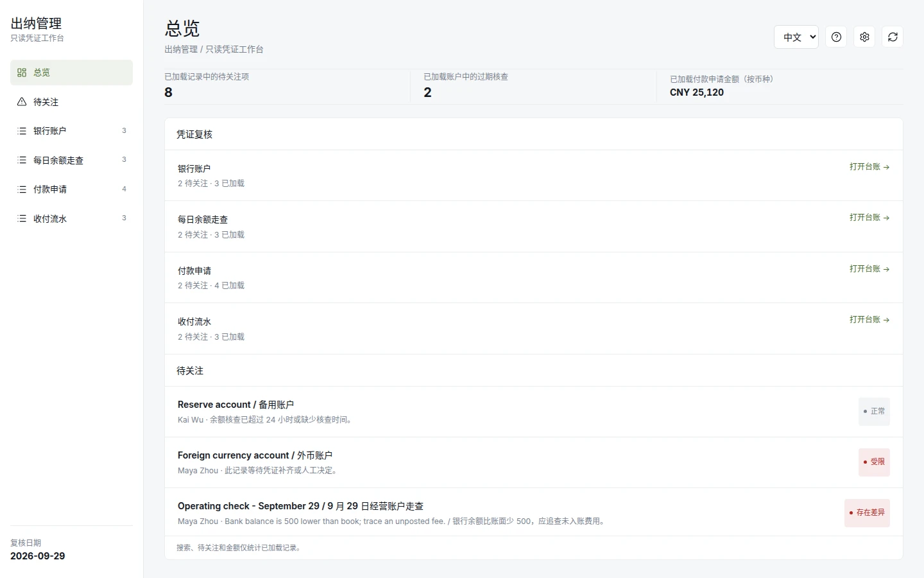Click the list icon beside 银行账户
Viewport: 924px width, 578px height.
click(22, 131)
